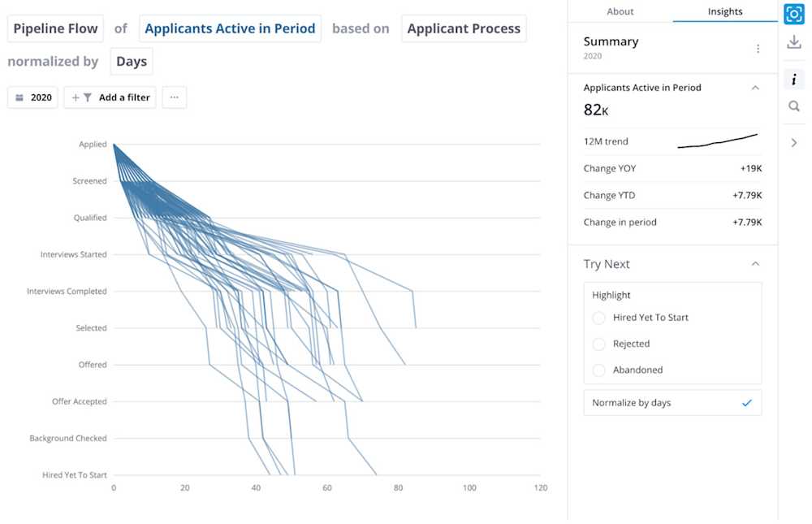Open the ellipsis more options button
The image size is (812, 524).
click(x=175, y=97)
